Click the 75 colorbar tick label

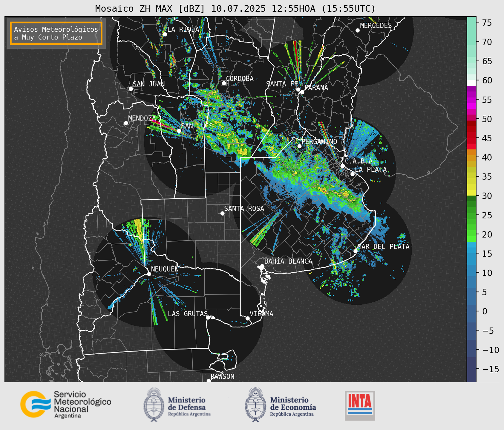click(x=487, y=23)
